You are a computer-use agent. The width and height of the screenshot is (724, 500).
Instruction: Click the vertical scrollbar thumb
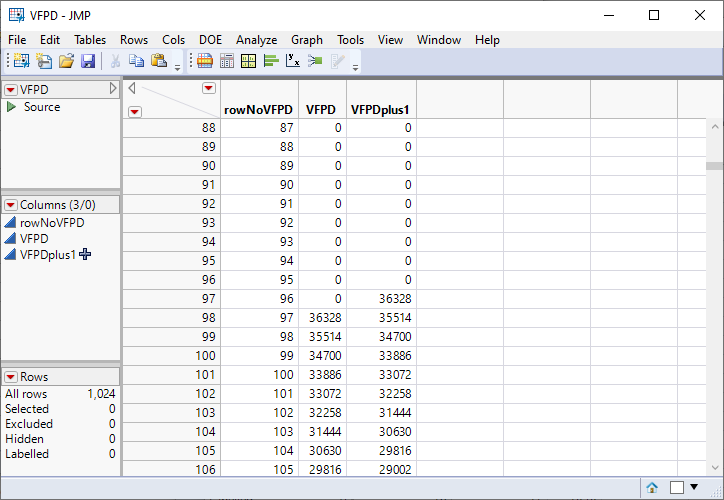tap(714, 167)
